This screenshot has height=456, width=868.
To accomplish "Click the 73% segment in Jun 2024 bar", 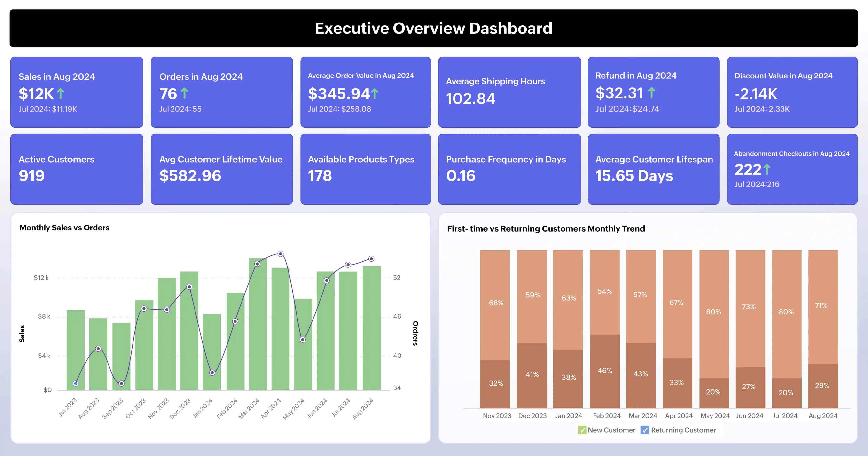I will [x=751, y=308].
